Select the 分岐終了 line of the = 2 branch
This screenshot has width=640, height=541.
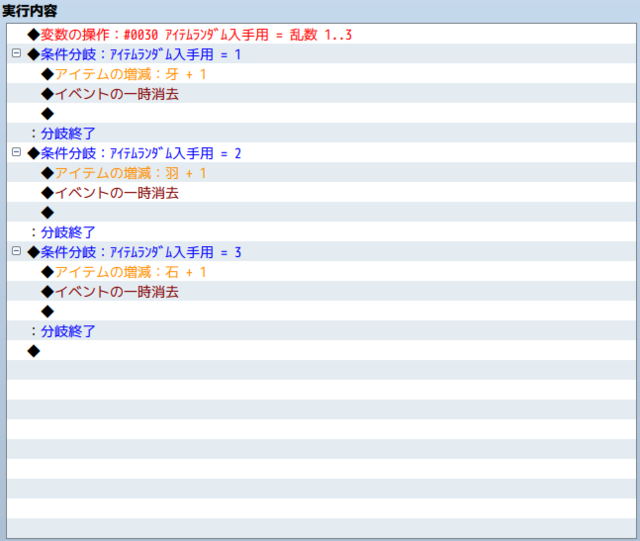(x=321, y=232)
